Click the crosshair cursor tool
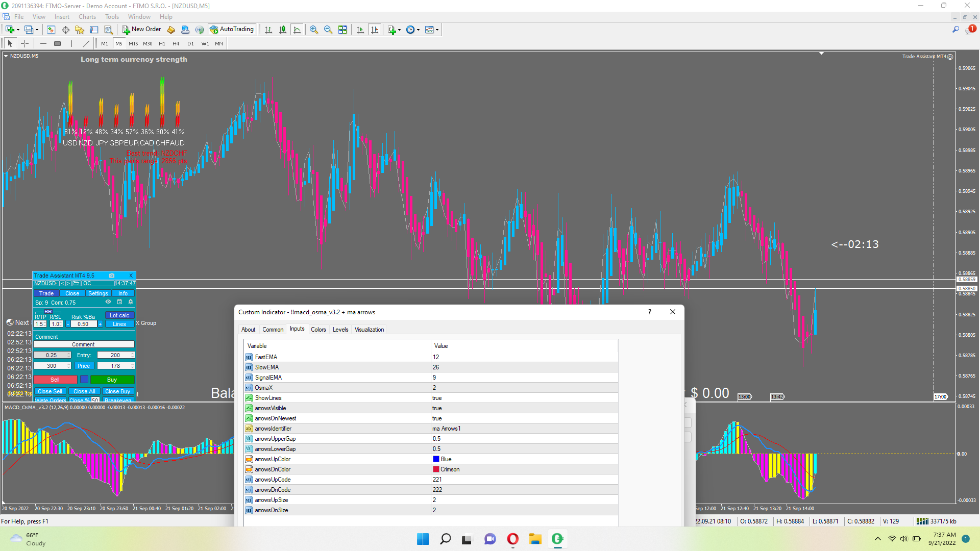980x551 pixels. click(x=24, y=44)
